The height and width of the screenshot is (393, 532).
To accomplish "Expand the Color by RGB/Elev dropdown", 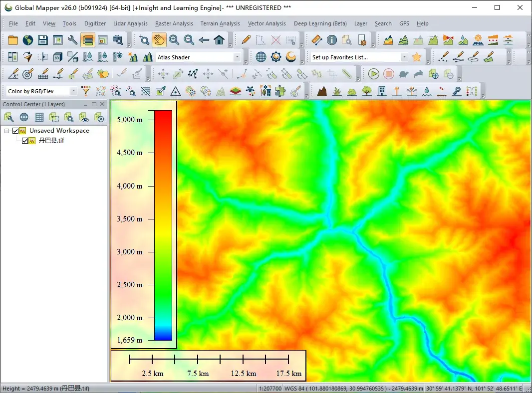I will point(73,91).
